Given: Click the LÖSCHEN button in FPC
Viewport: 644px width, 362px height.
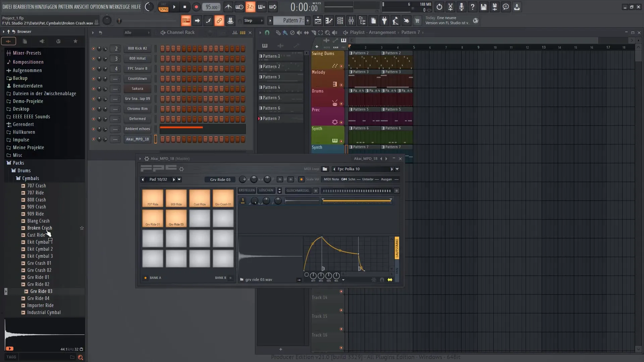Looking at the screenshot, I should [x=266, y=190].
